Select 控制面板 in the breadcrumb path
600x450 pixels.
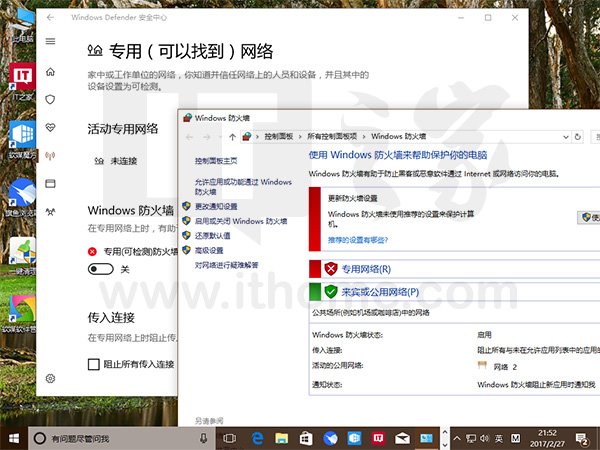point(279,136)
